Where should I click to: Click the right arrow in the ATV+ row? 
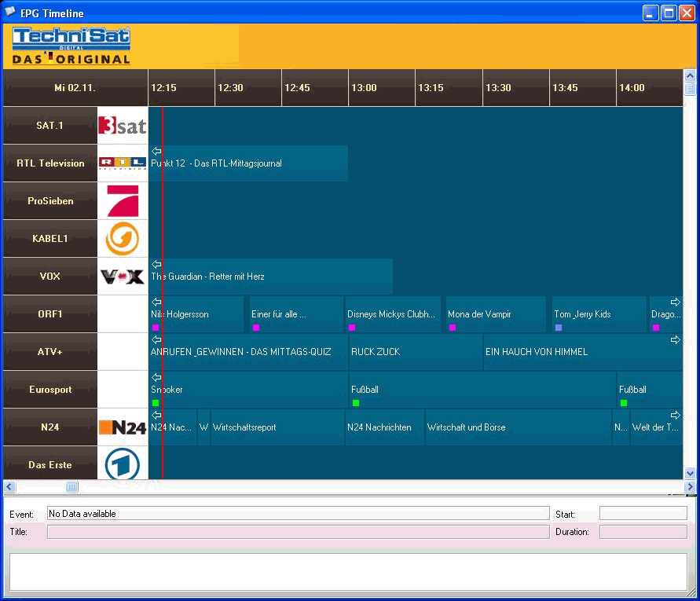coord(676,339)
